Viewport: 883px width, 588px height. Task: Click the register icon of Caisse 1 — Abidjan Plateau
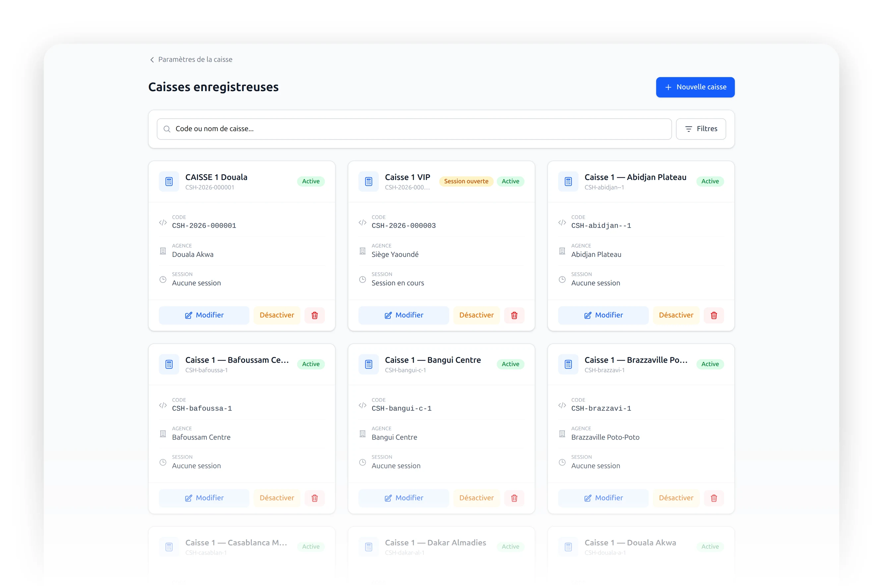[x=568, y=182]
